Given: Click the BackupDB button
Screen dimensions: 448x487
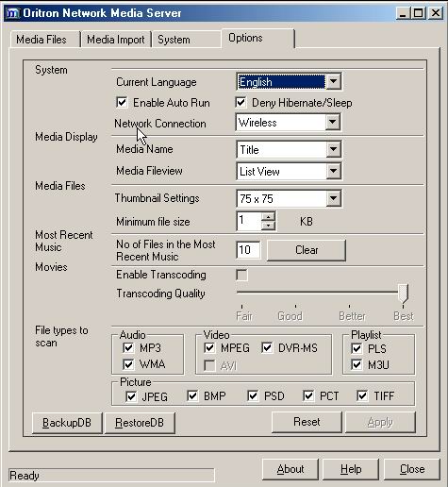Looking at the screenshot, I should tap(67, 423).
